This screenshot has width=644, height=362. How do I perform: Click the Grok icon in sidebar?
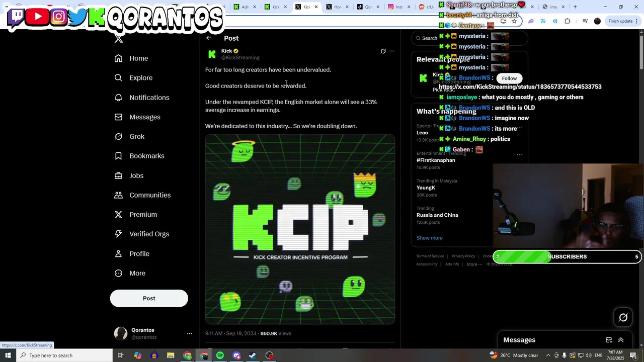(118, 137)
